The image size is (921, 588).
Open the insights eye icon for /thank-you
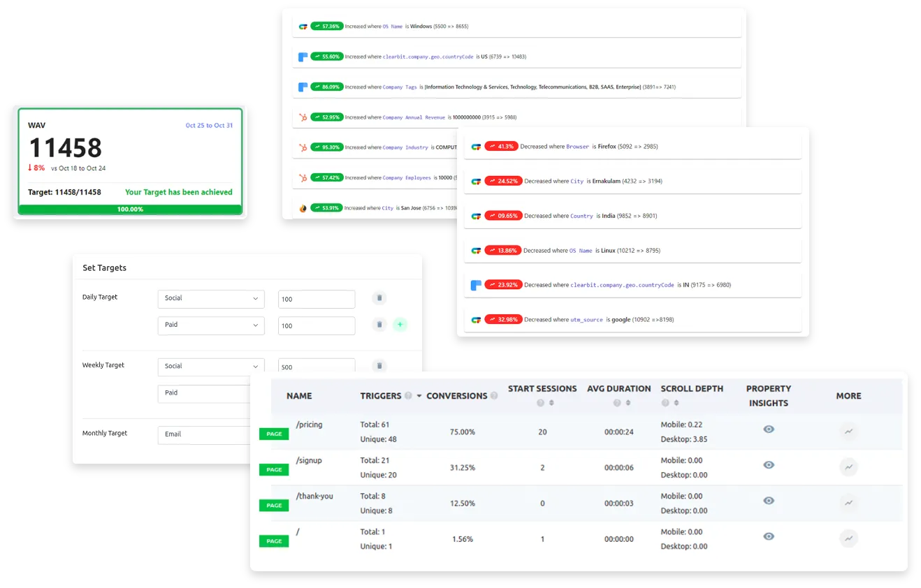(769, 501)
